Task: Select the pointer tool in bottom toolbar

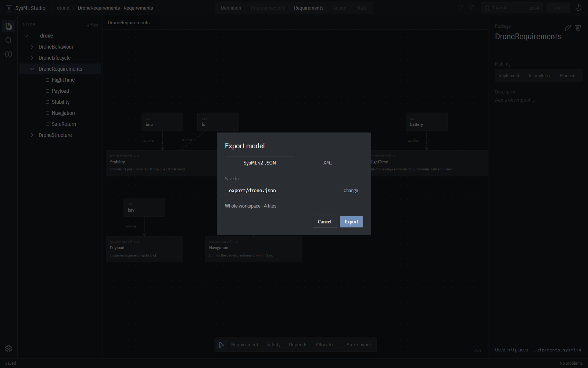Action: click(x=222, y=345)
